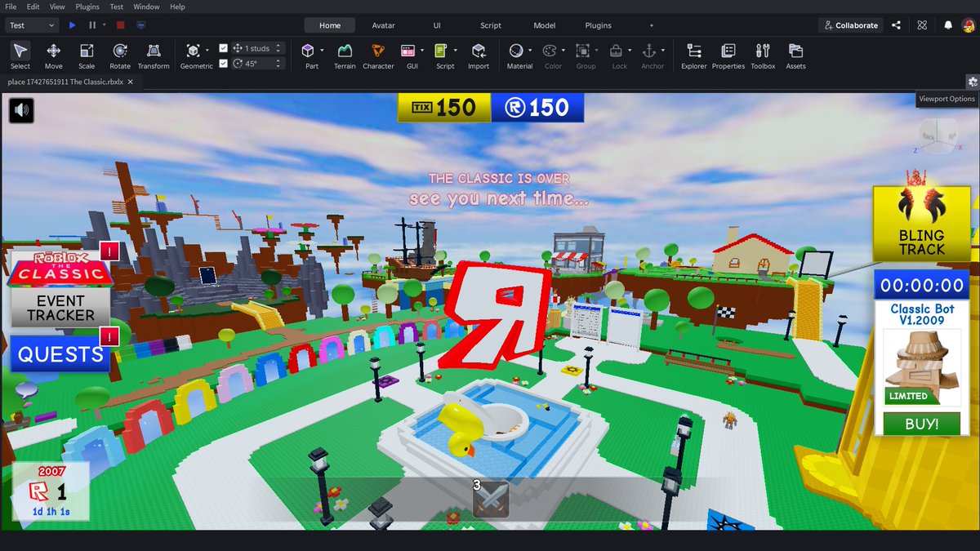Click the rotation 45° value stepper
Viewport: 980px width, 551px height.
click(278, 63)
